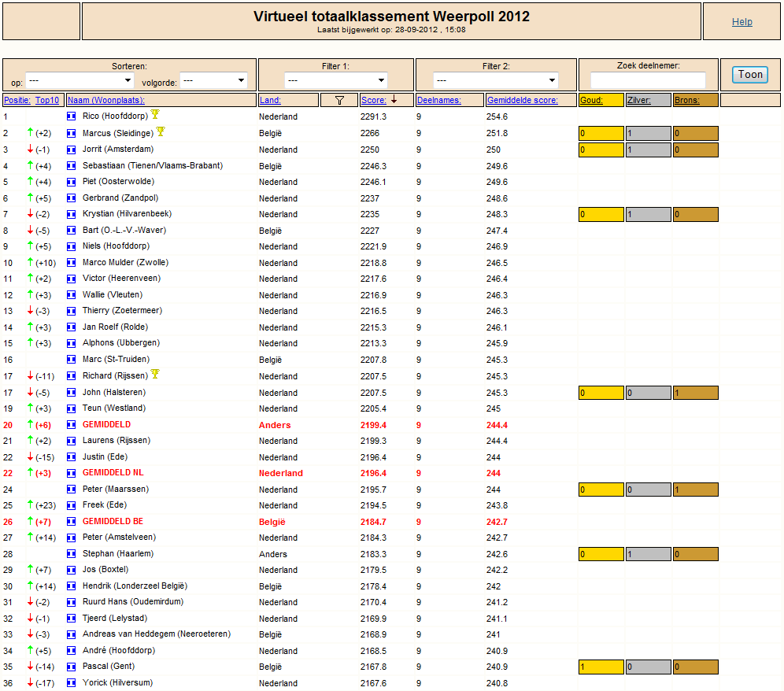The image size is (784, 691).
Task: Click the filter funnel icon in the header row
Action: (x=339, y=100)
